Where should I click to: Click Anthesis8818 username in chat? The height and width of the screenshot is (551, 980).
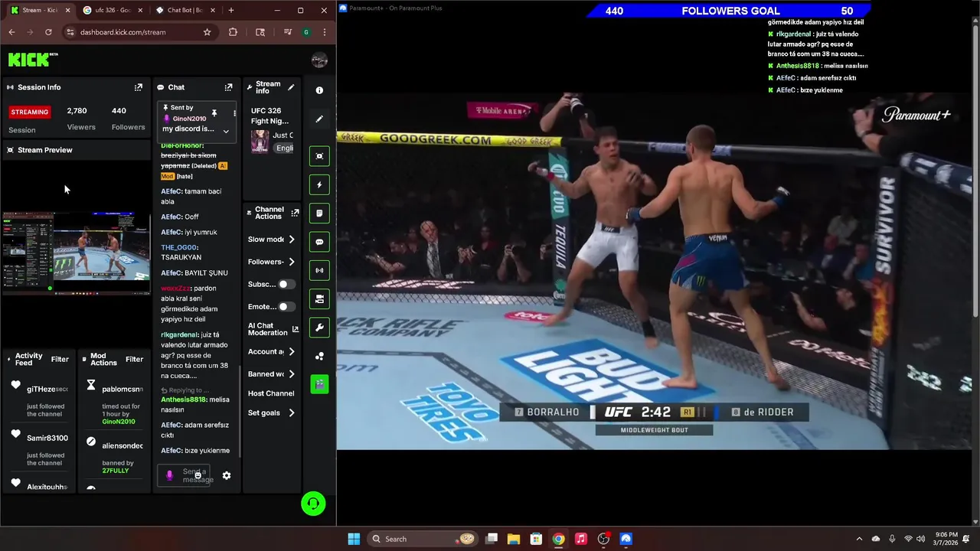coord(184,399)
